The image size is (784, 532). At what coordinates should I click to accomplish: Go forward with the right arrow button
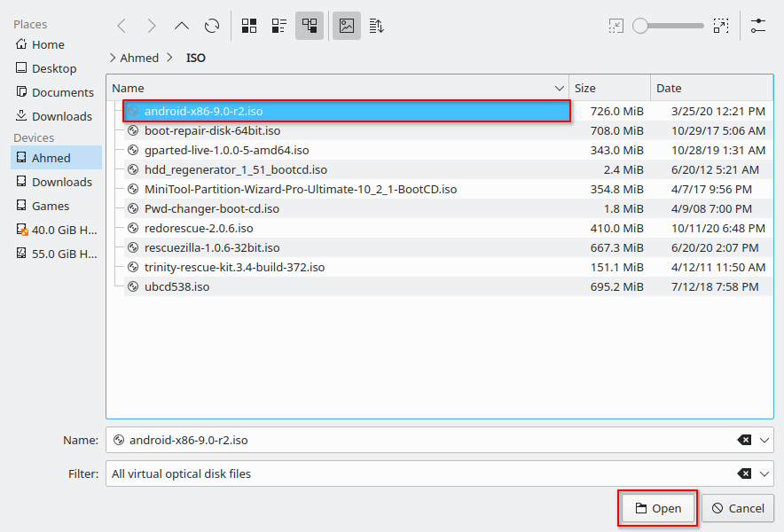(x=152, y=26)
